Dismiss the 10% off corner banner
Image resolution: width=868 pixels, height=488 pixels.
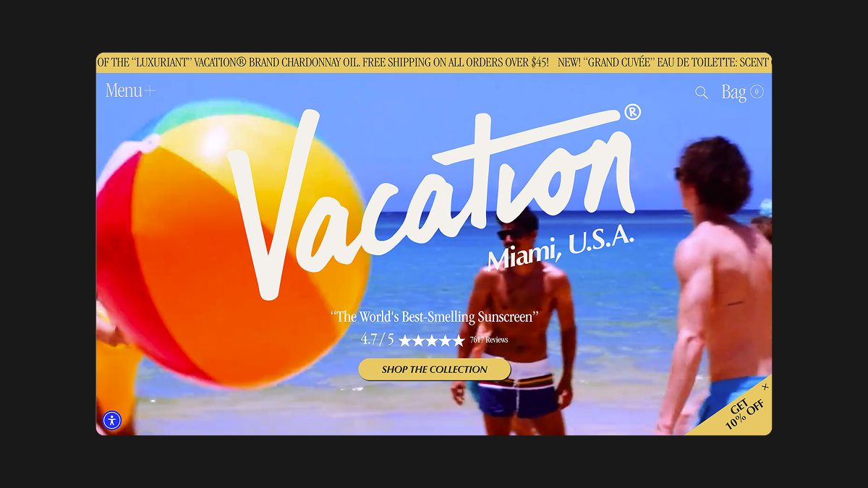[x=765, y=387]
